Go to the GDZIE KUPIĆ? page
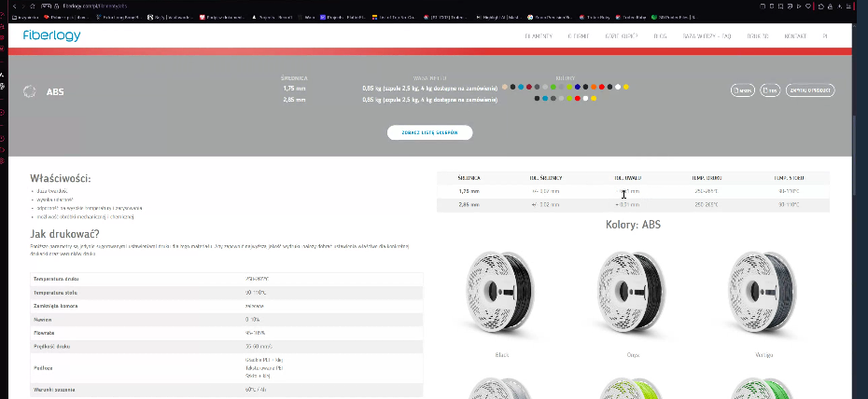 click(x=621, y=36)
